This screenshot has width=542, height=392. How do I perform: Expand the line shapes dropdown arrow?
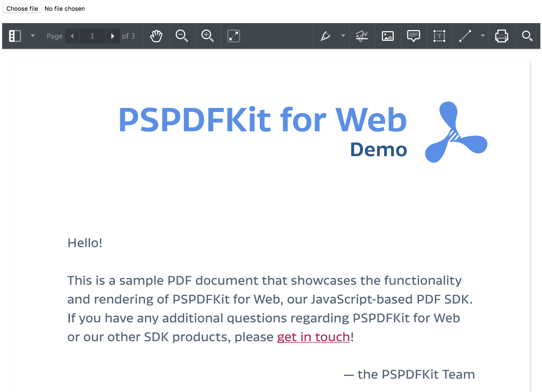click(x=483, y=36)
